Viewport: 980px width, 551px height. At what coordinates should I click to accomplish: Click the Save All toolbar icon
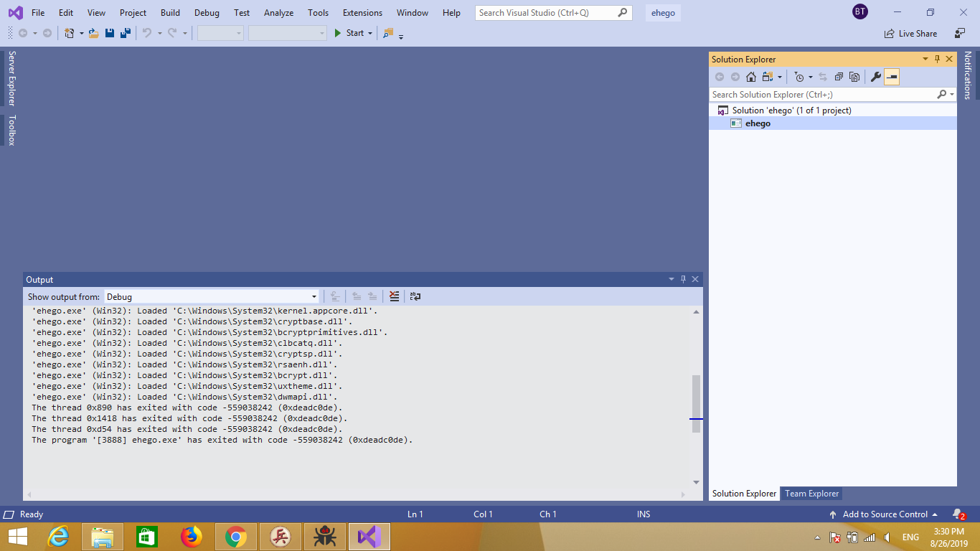point(125,33)
